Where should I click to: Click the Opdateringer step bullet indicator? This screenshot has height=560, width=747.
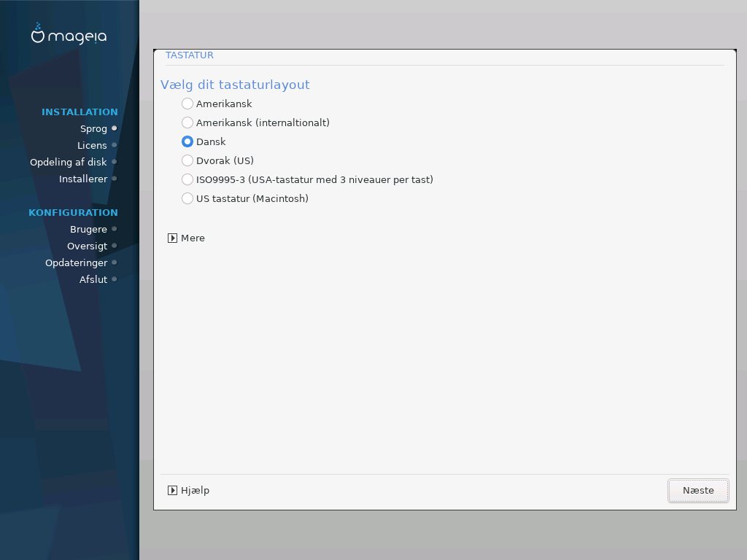click(x=115, y=262)
